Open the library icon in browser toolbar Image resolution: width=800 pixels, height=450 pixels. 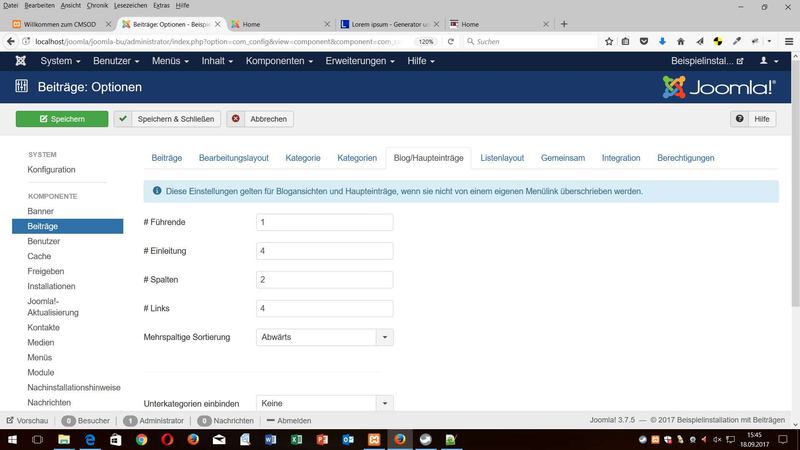click(626, 41)
